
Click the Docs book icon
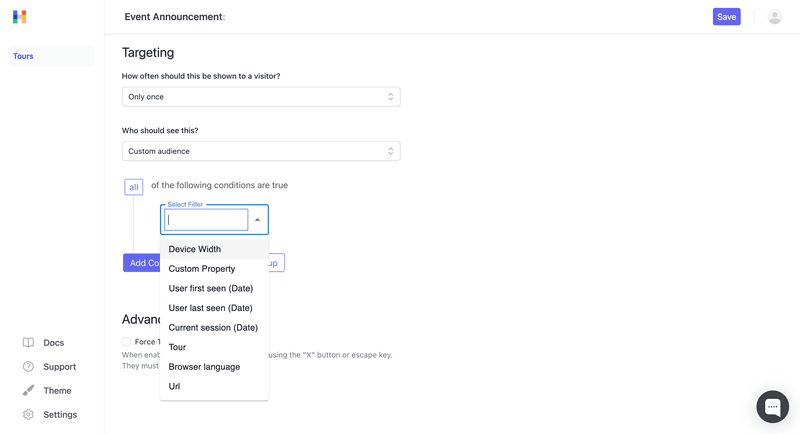pyautogui.click(x=28, y=343)
